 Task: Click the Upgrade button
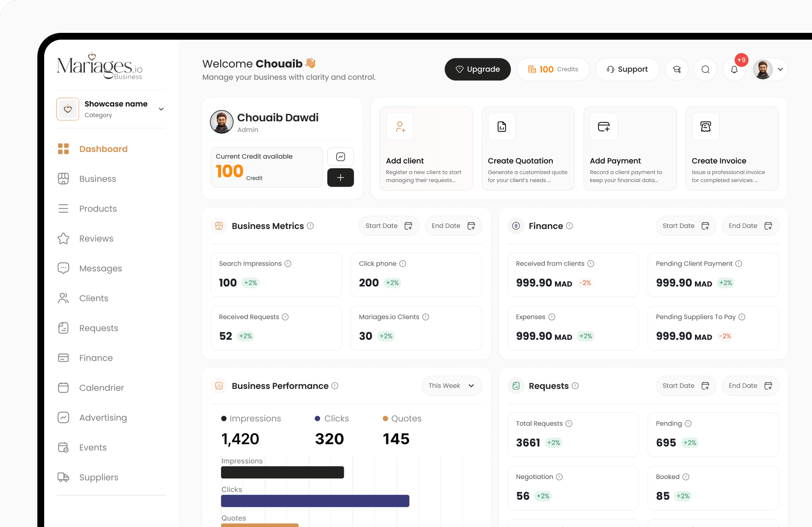[478, 70]
